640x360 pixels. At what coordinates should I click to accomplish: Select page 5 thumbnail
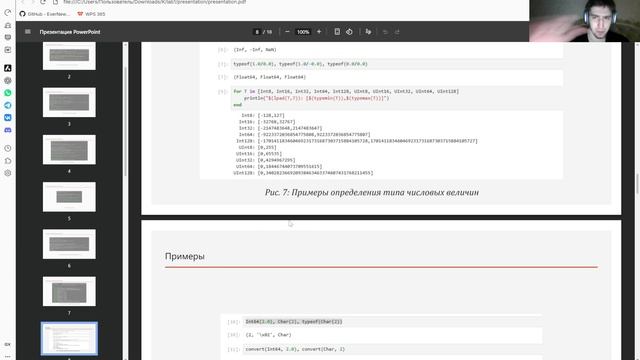pyautogui.click(x=69, y=197)
